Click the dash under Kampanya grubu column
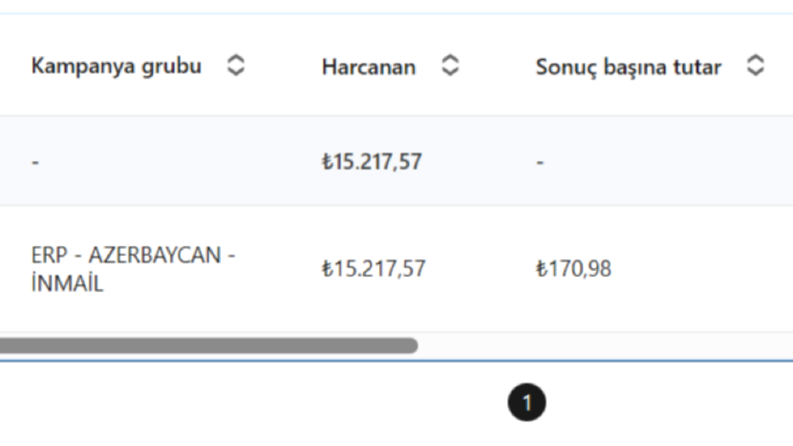Viewport: 793px width, 446px height. 35,162
